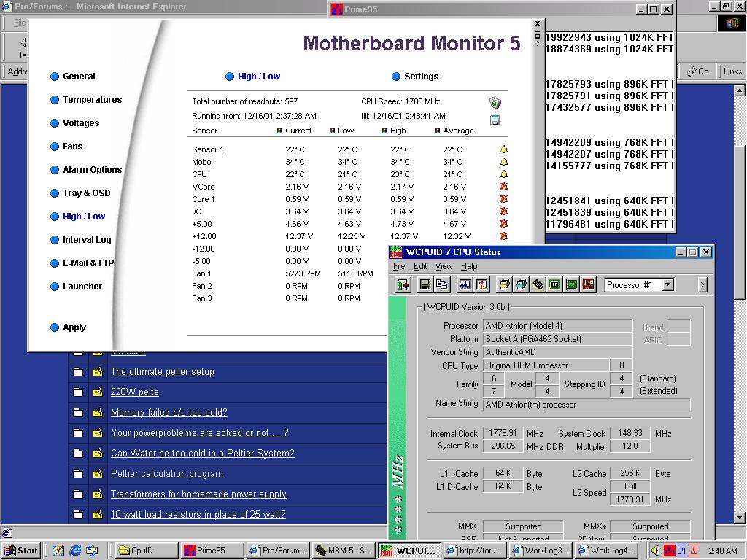Toggle the crossed alarm icon for +5.00 row
This screenshot has width=747, height=560.
[503, 223]
